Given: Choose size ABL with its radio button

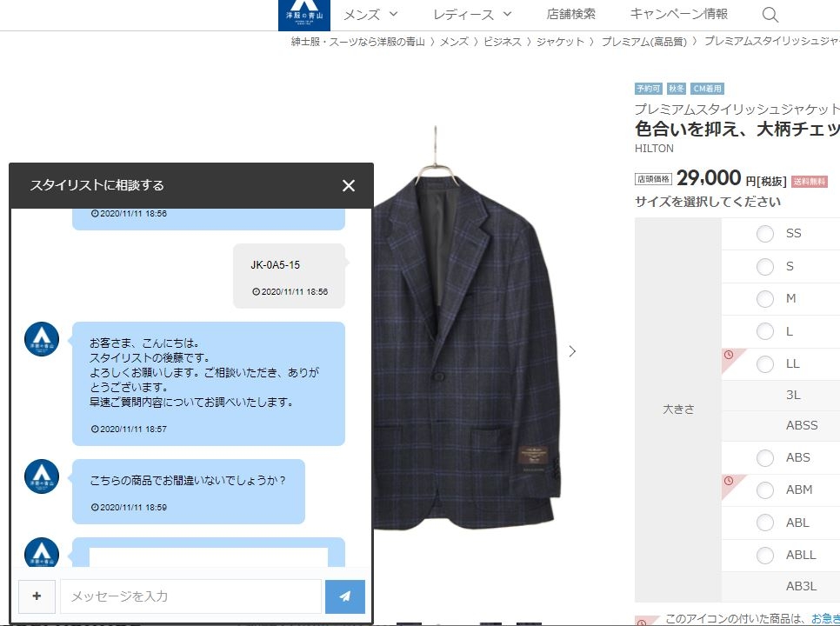Looking at the screenshot, I should click(765, 523).
